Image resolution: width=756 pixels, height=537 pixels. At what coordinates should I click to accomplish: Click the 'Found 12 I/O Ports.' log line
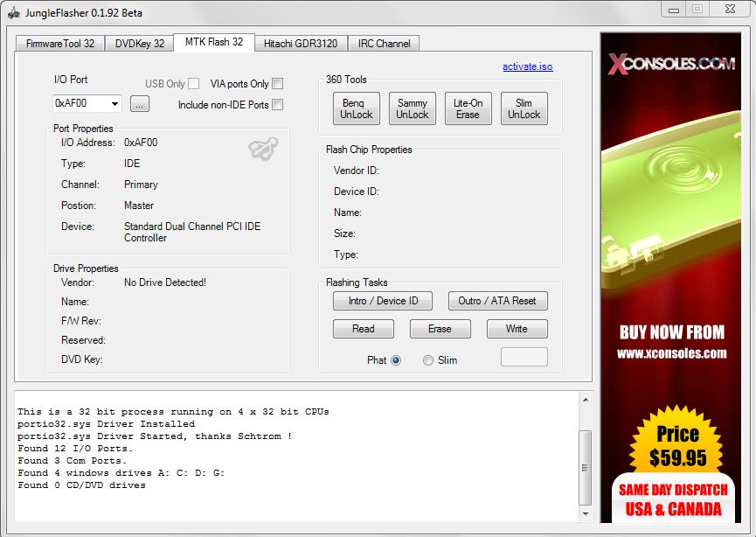click(x=75, y=448)
